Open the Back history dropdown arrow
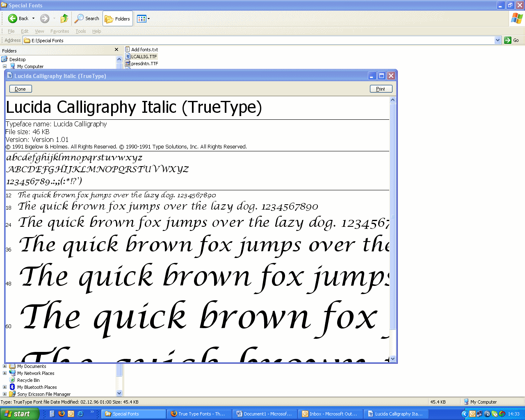This screenshot has width=525, height=420. (34, 18)
